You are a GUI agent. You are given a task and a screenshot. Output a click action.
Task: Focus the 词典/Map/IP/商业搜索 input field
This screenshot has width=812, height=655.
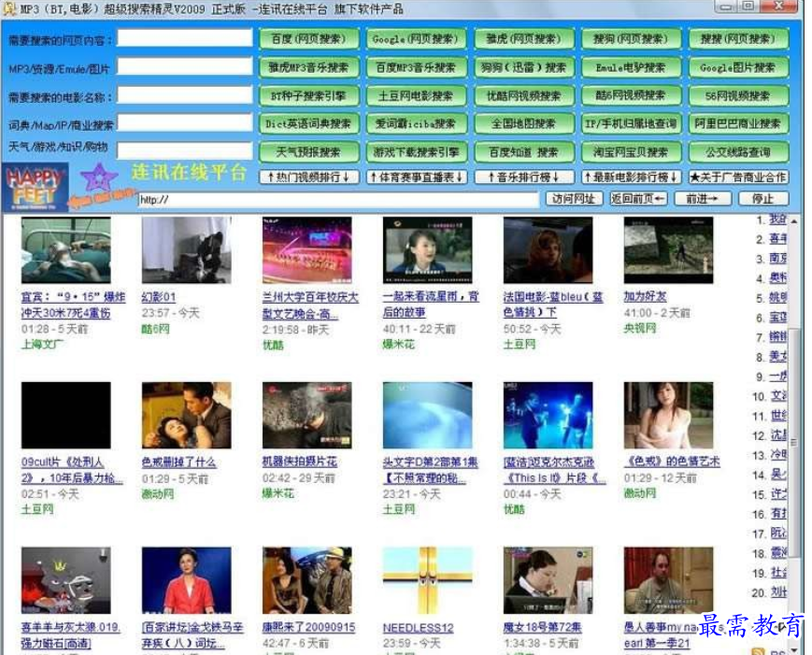click(185, 122)
